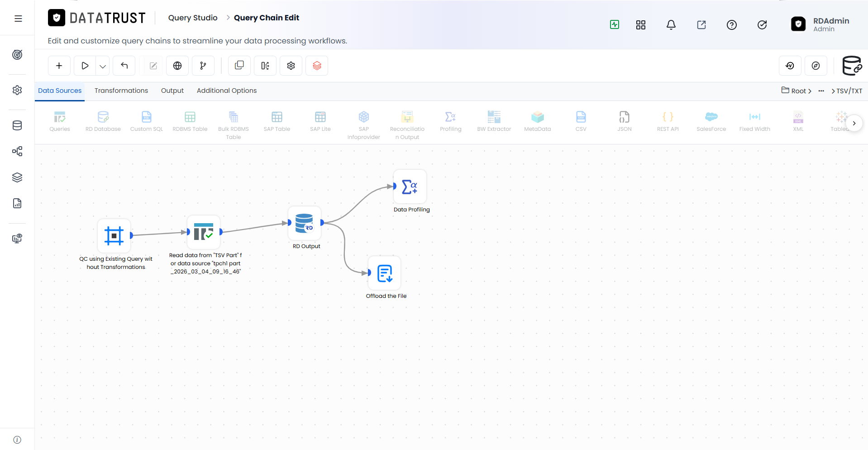
Task: Click the TSV/TXT breadcrumb
Action: coord(849,91)
